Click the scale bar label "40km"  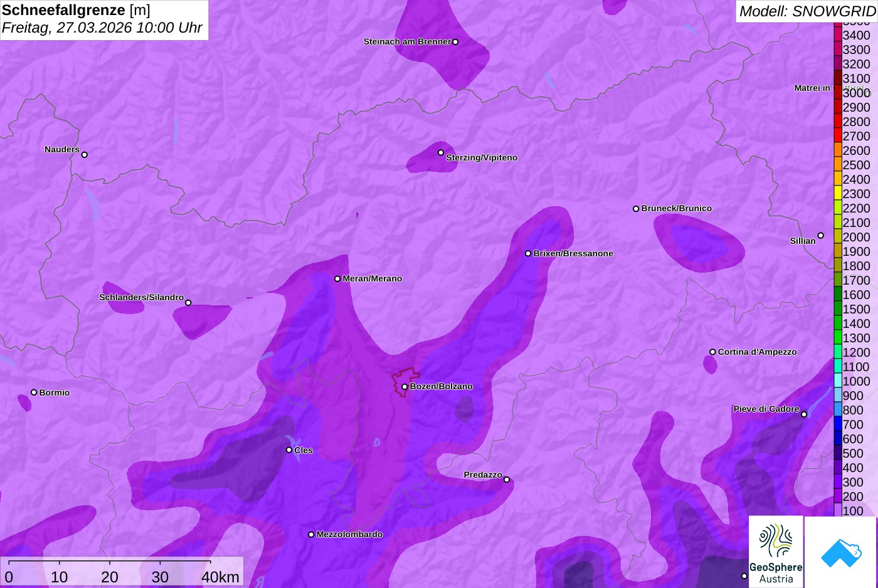pyautogui.click(x=220, y=577)
